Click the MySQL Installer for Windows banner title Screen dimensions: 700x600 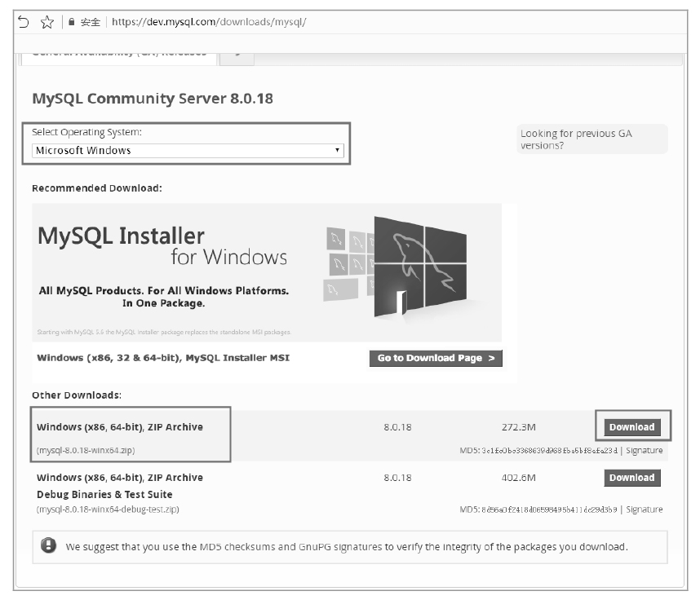point(162,246)
